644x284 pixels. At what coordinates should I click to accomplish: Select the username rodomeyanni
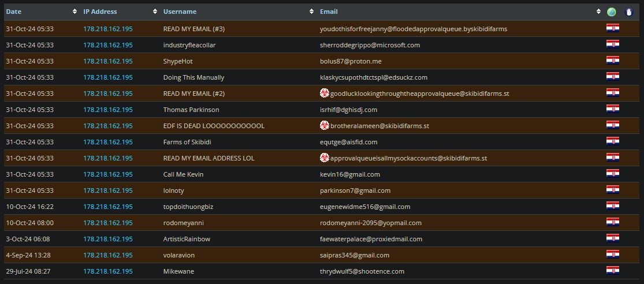(x=183, y=223)
